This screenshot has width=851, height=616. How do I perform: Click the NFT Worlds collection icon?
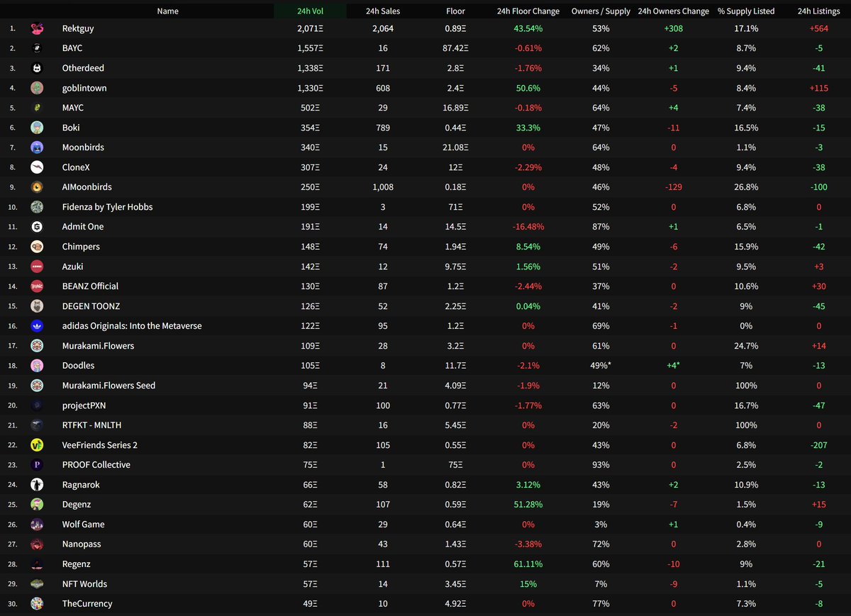click(x=37, y=584)
